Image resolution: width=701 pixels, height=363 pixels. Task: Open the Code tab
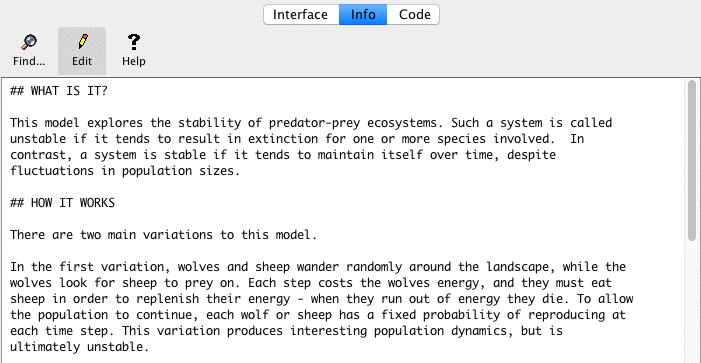pyautogui.click(x=413, y=14)
